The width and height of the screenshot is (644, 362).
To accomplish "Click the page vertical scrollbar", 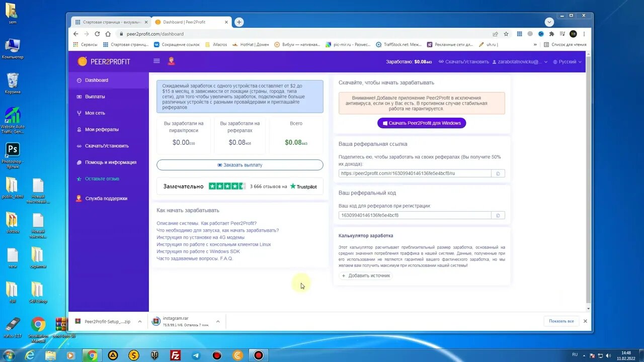I will 588,181.
